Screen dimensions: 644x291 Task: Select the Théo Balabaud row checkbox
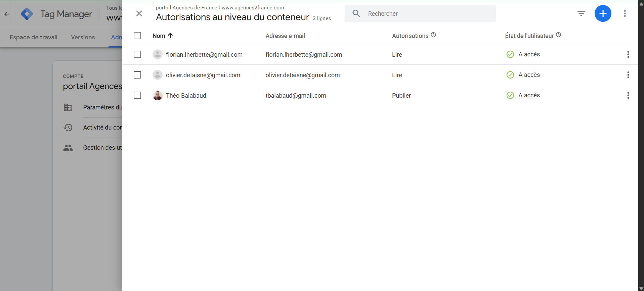click(137, 95)
